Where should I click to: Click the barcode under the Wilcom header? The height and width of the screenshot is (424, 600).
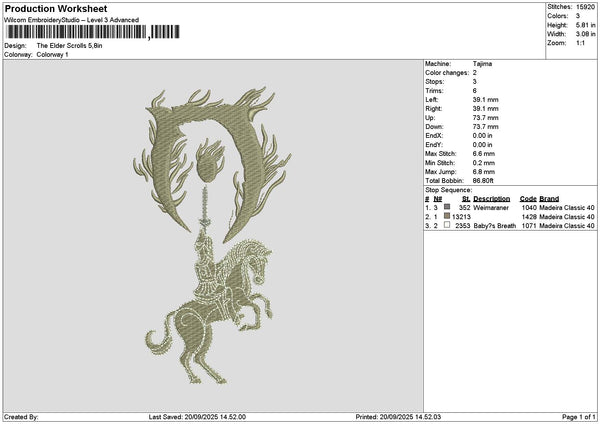tap(93, 32)
